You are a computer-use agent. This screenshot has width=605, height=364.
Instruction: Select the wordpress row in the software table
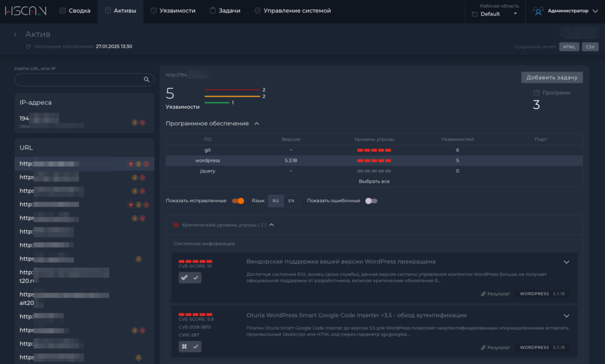[x=374, y=161]
